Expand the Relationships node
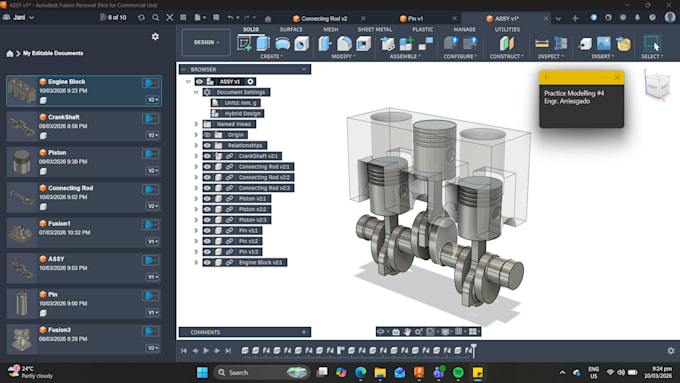The height and width of the screenshot is (383, 680). point(196,145)
